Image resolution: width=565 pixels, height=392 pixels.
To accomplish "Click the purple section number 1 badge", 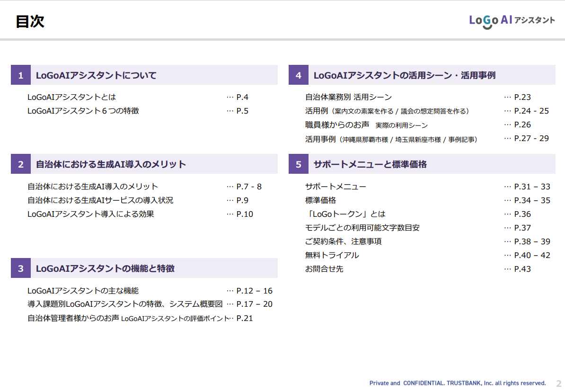I will (x=21, y=75).
